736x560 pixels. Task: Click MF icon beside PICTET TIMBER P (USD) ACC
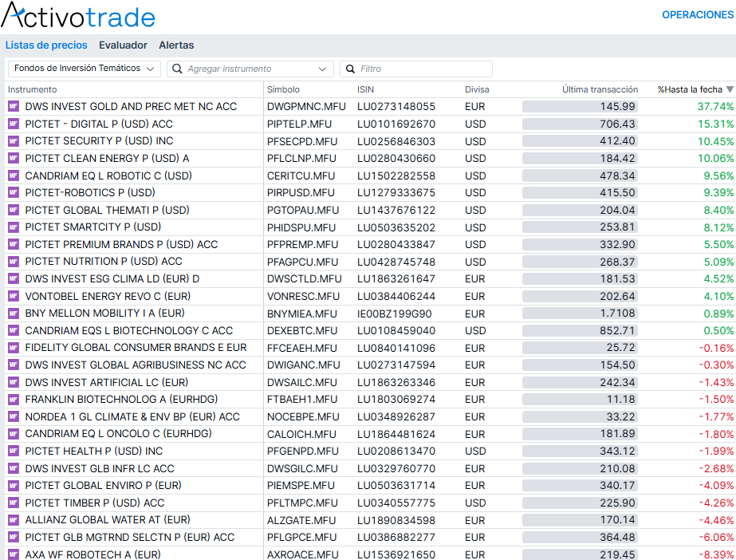(13, 503)
